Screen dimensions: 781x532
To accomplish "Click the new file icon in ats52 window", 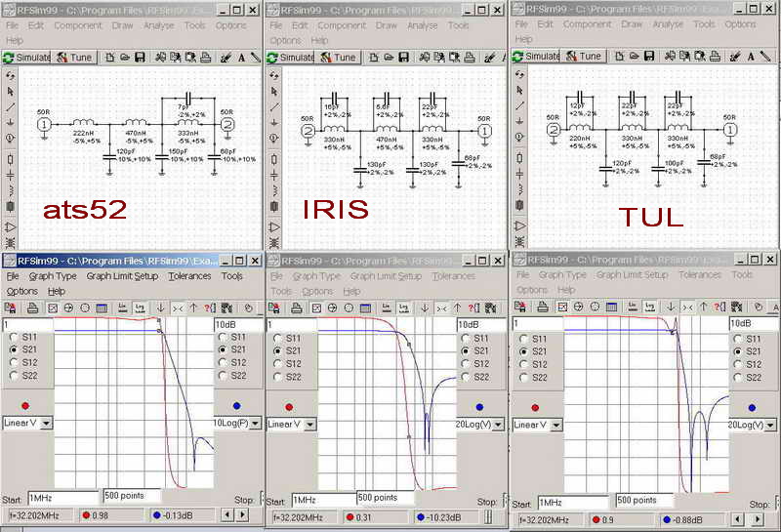I will (x=110, y=58).
